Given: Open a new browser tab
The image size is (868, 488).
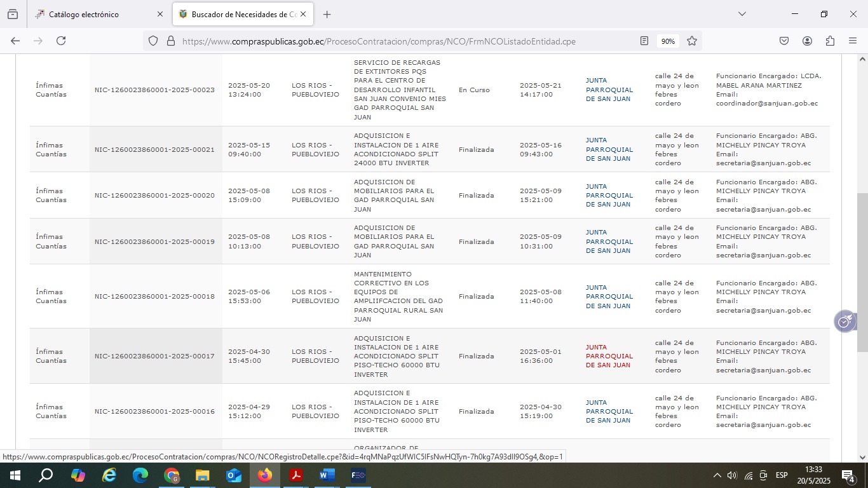Looking at the screenshot, I should point(327,15).
